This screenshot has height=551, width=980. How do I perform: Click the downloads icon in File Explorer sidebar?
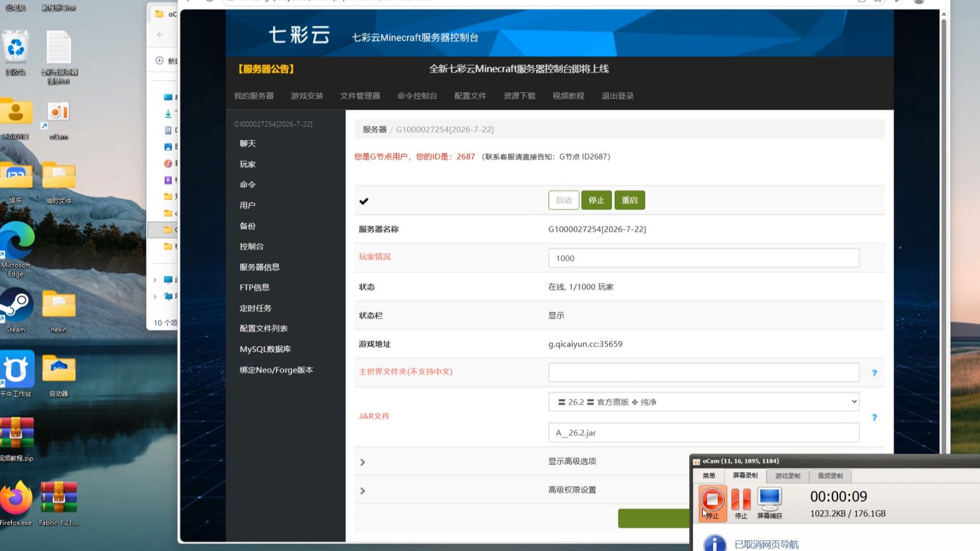tap(168, 113)
